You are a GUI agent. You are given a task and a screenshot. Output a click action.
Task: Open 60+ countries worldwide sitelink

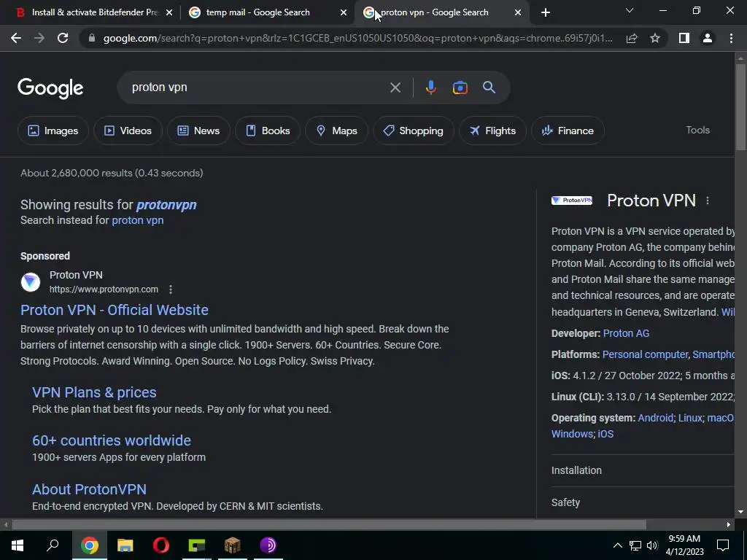(112, 440)
